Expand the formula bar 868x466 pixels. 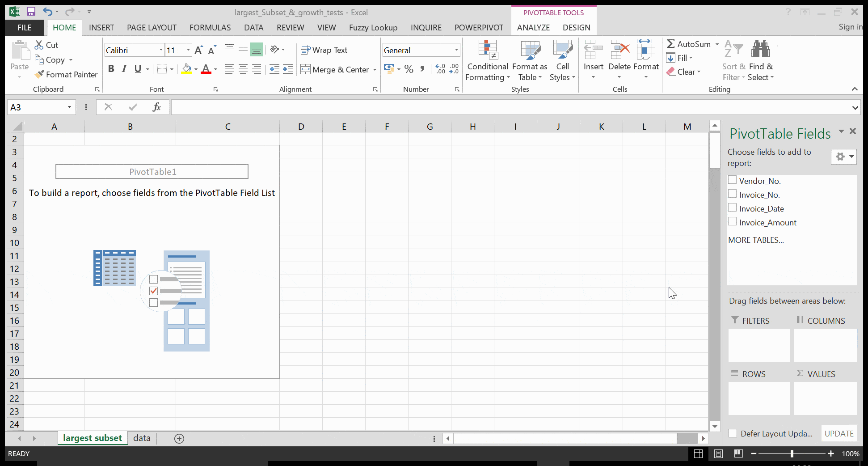855,107
